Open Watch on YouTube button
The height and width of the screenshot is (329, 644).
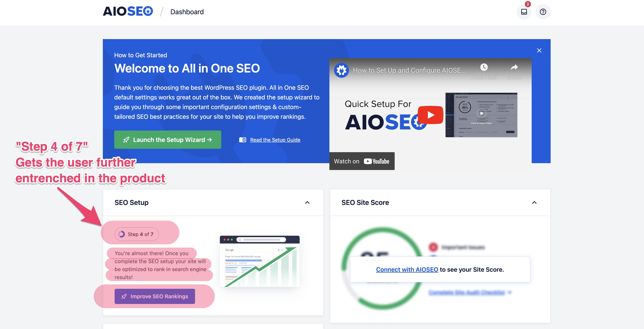362,161
